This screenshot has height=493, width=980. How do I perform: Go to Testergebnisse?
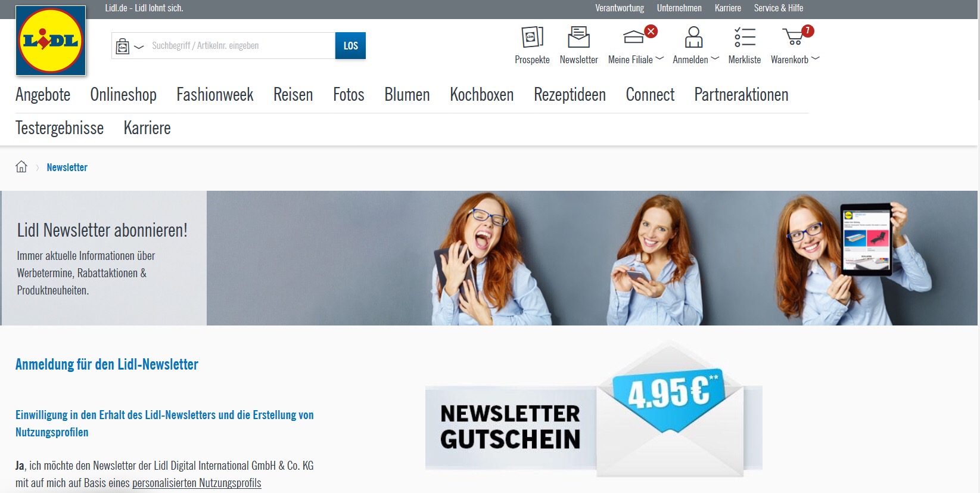[60, 128]
